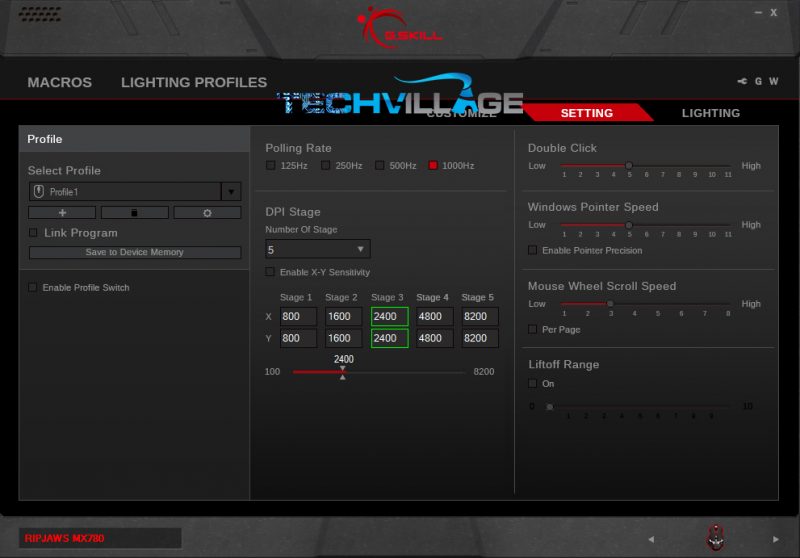Image resolution: width=800 pixels, height=558 pixels.
Task: Turn Liftoff Range On
Action: (533, 383)
